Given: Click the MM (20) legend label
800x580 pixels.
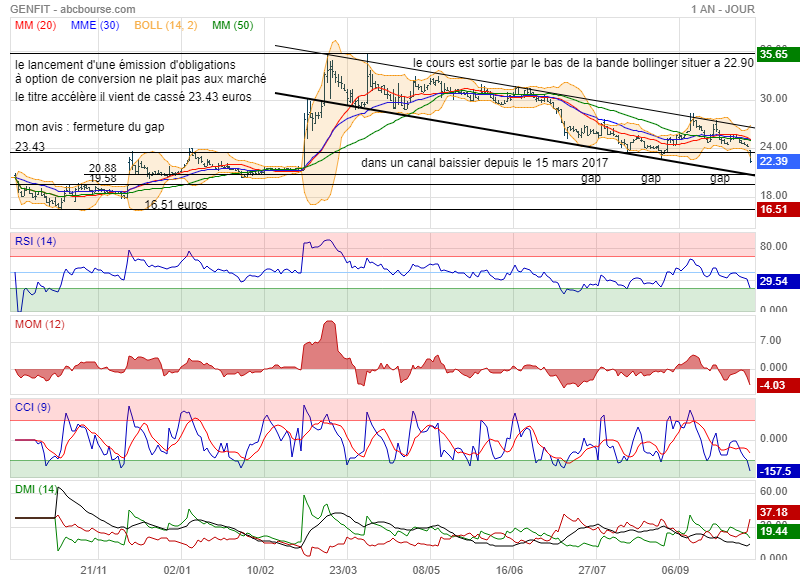Looking at the screenshot, I should 35,26.
